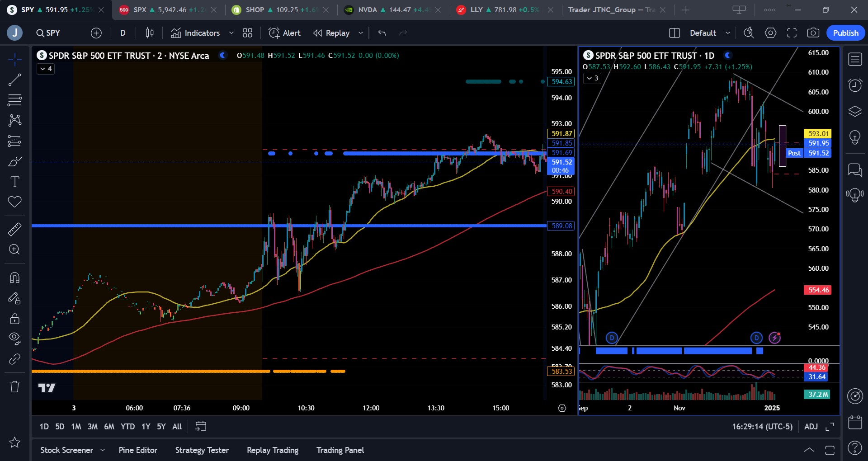Toggle magnet mode for drawings
The height and width of the screenshot is (461, 868).
[14, 277]
